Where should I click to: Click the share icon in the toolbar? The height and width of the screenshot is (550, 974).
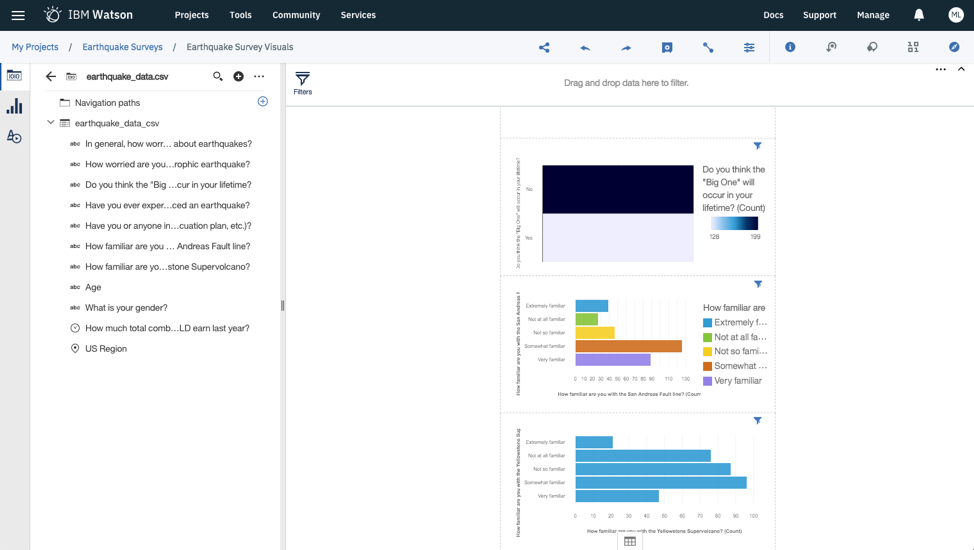click(544, 47)
